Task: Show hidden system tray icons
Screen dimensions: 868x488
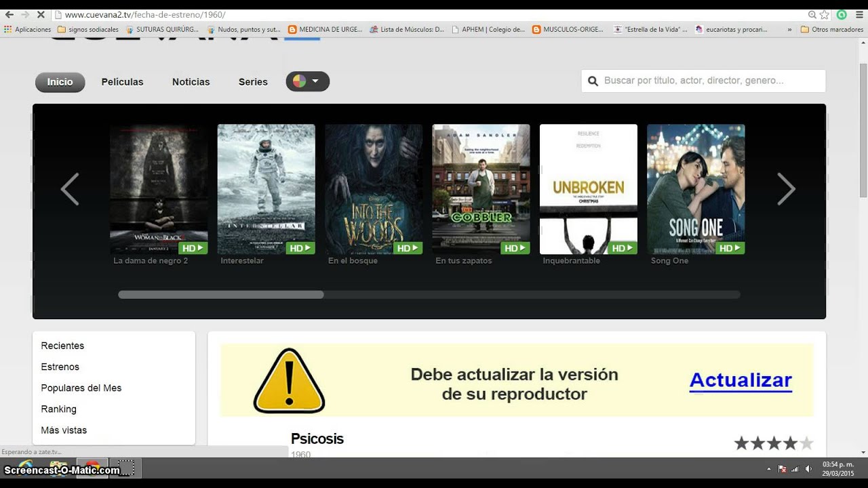Action: click(768, 469)
